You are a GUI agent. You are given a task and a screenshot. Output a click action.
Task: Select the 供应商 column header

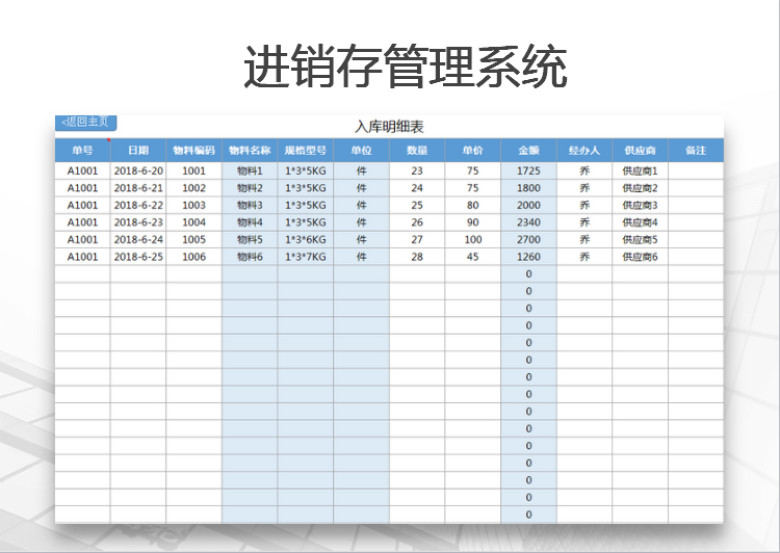(640, 150)
